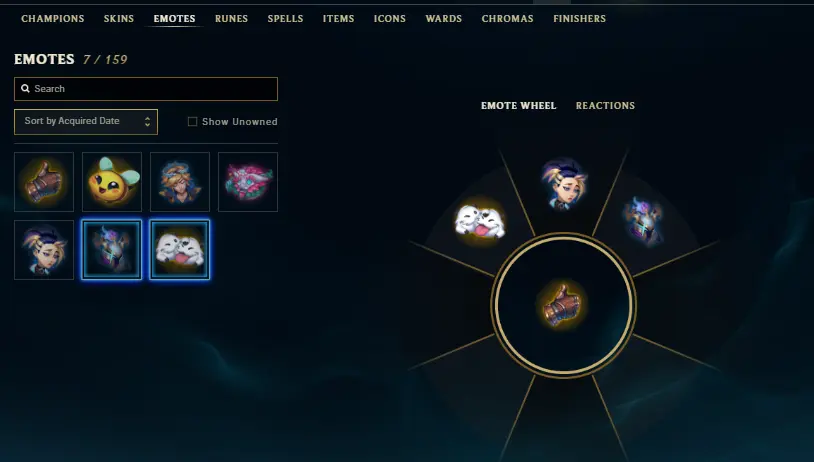The height and width of the screenshot is (462, 814).
Task: Click the sort dropdown up-down arrows
Action: point(147,121)
